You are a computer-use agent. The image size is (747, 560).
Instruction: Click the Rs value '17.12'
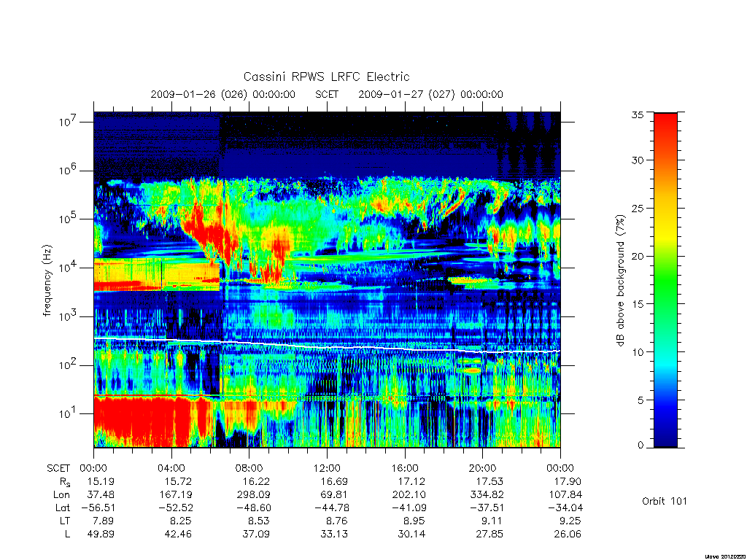[x=412, y=481]
